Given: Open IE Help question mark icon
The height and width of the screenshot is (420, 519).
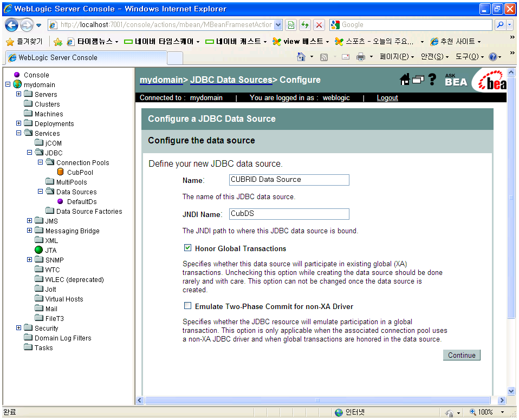Looking at the screenshot, I should point(493,57).
